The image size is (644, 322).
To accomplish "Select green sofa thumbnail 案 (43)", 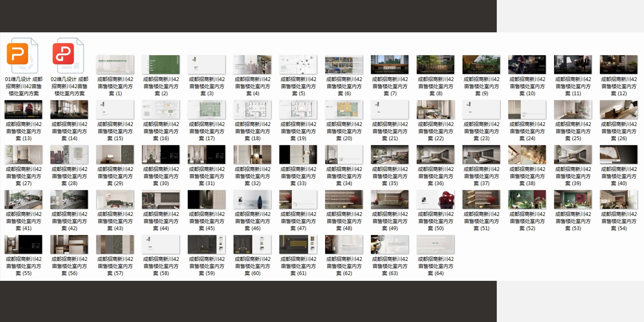I will click(115, 199).
